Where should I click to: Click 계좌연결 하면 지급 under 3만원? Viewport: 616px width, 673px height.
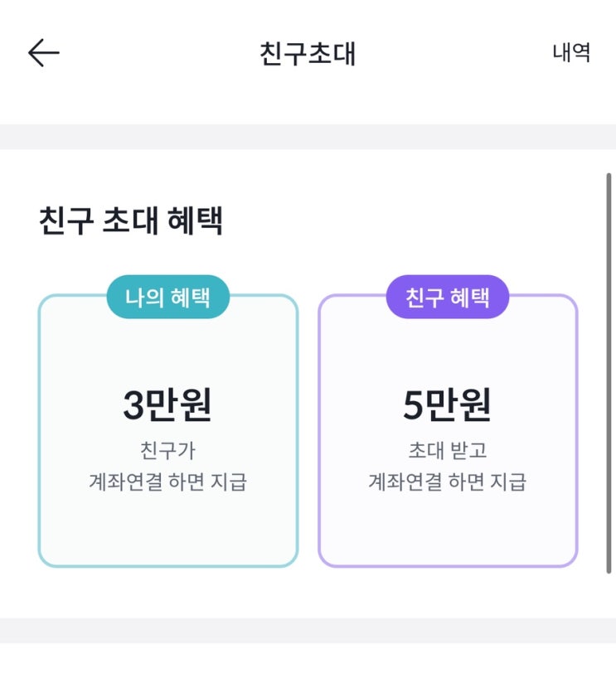[x=167, y=482]
